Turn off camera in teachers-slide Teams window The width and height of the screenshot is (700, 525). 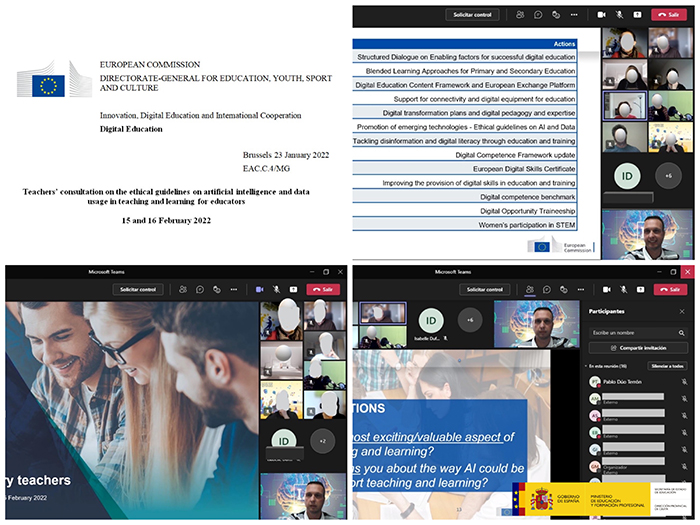(259, 289)
